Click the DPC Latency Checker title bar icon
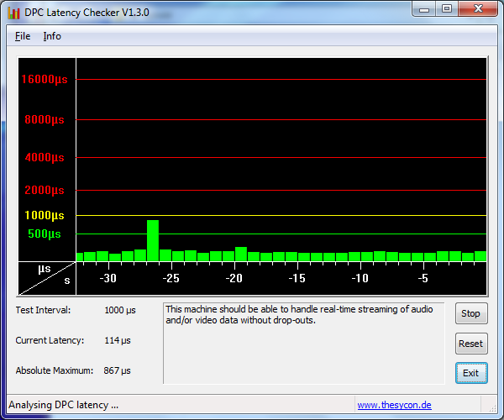 (13, 13)
